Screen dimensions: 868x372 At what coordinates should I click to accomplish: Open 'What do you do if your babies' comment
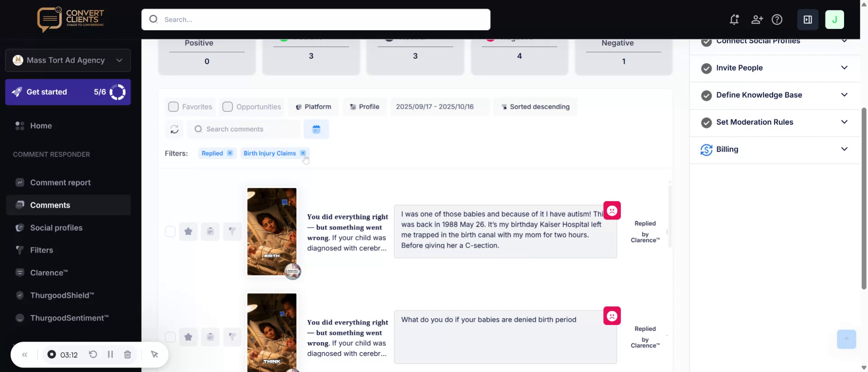pyautogui.click(x=505, y=337)
